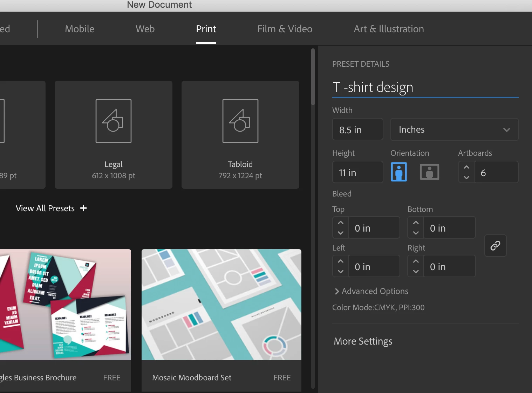
Task: Click Color Mode:CMYK, PPI:300 text
Action: (x=378, y=307)
